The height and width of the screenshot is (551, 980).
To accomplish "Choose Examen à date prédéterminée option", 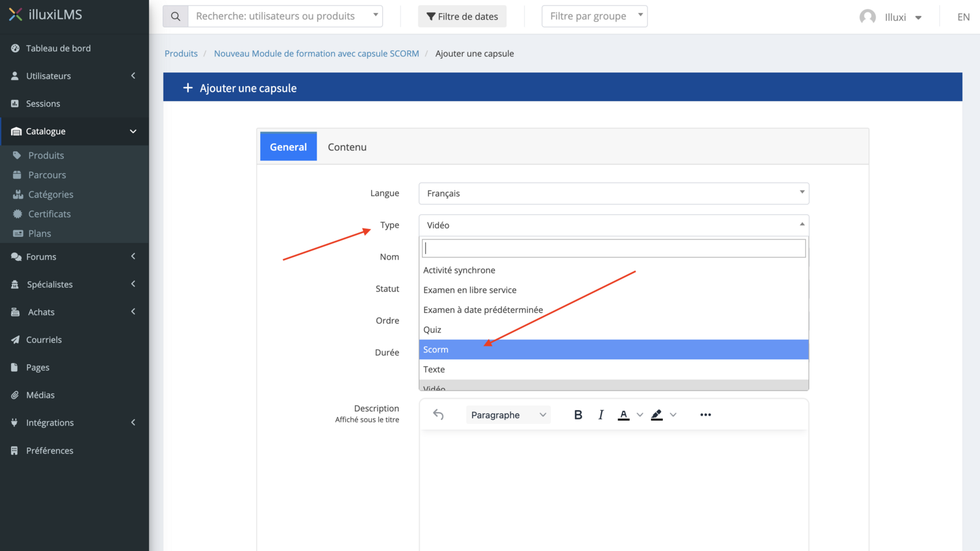I will (614, 310).
